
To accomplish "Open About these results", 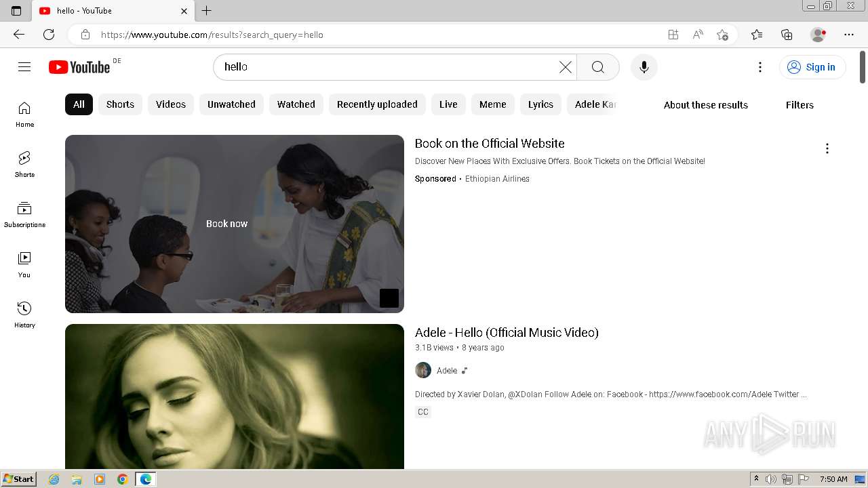I will [x=706, y=105].
